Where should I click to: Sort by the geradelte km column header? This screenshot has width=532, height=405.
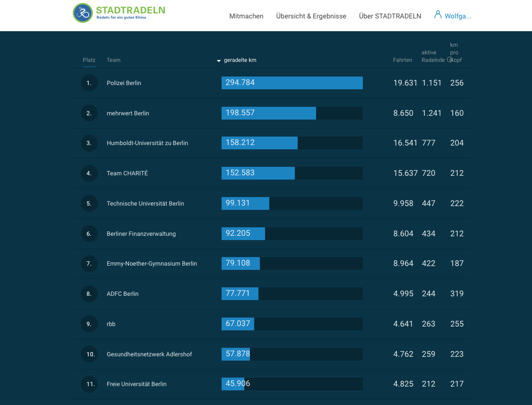pos(240,60)
